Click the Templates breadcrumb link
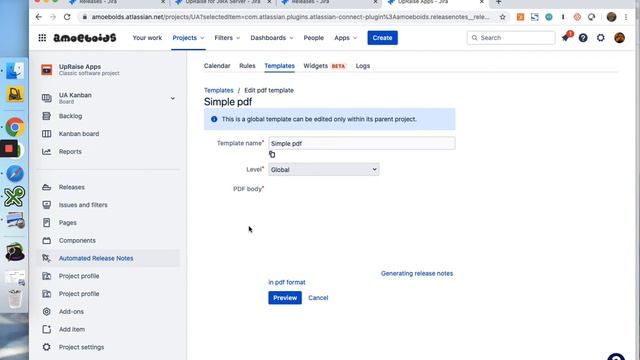This screenshot has height=360, width=640. coord(218,90)
